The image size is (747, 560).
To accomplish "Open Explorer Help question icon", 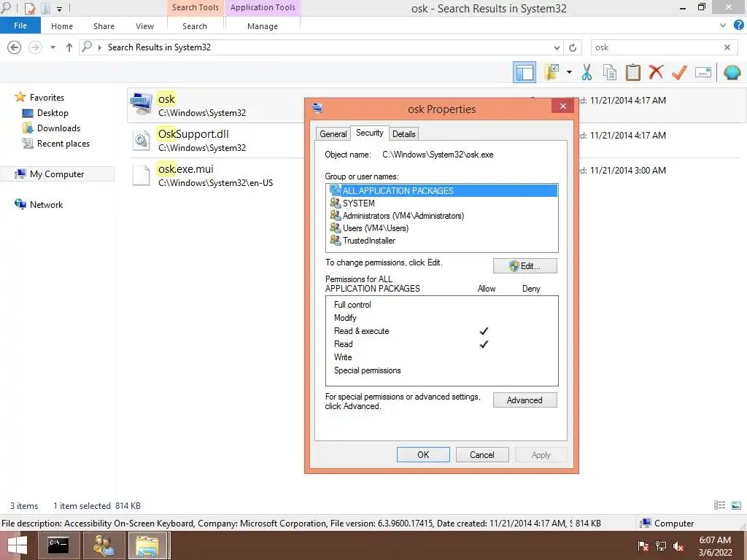I will click(x=738, y=26).
